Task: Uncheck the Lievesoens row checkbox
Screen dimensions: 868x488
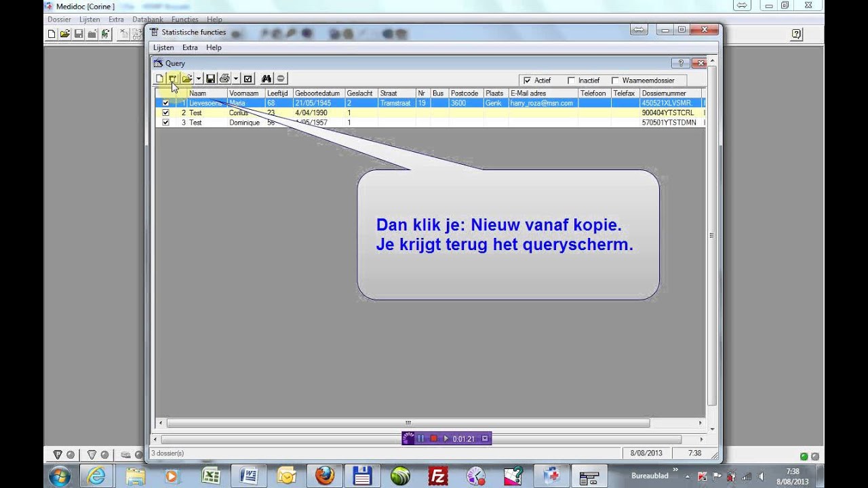Action: tap(165, 103)
